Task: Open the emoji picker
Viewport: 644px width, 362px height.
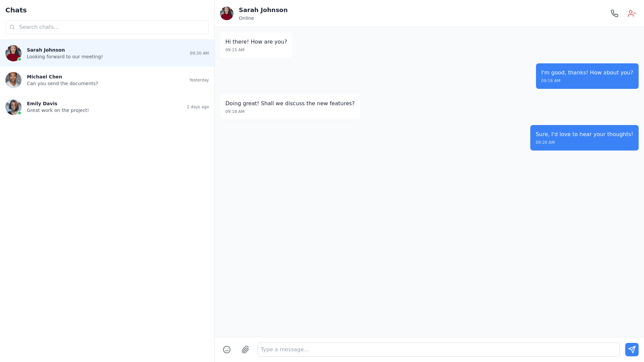Action: pyautogui.click(x=227, y=350)
